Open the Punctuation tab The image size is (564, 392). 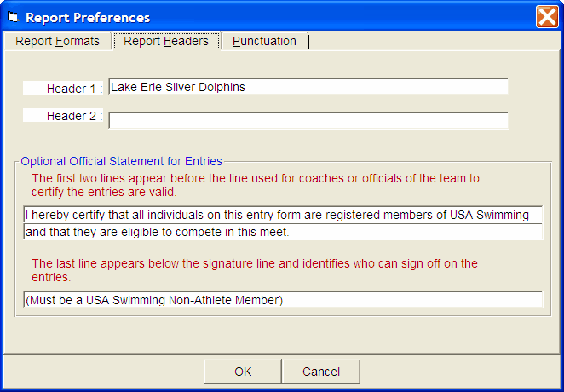click(264, 41)
